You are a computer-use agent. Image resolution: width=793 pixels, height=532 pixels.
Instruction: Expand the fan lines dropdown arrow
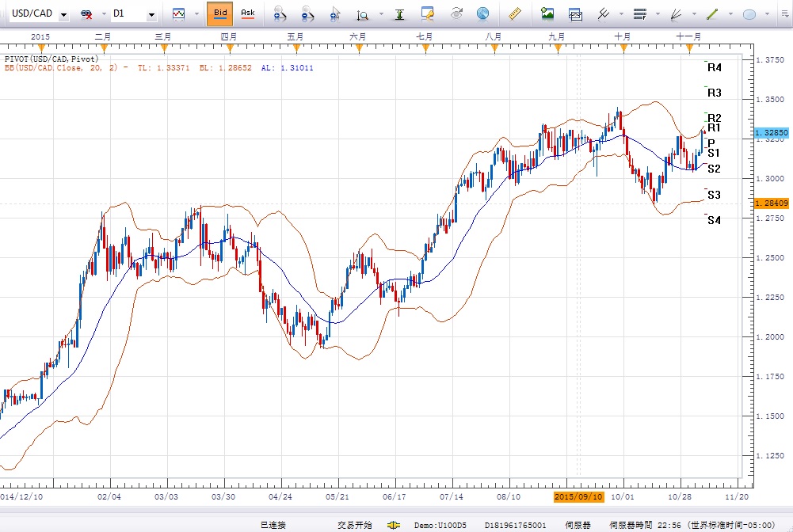[x=694, y=14]
